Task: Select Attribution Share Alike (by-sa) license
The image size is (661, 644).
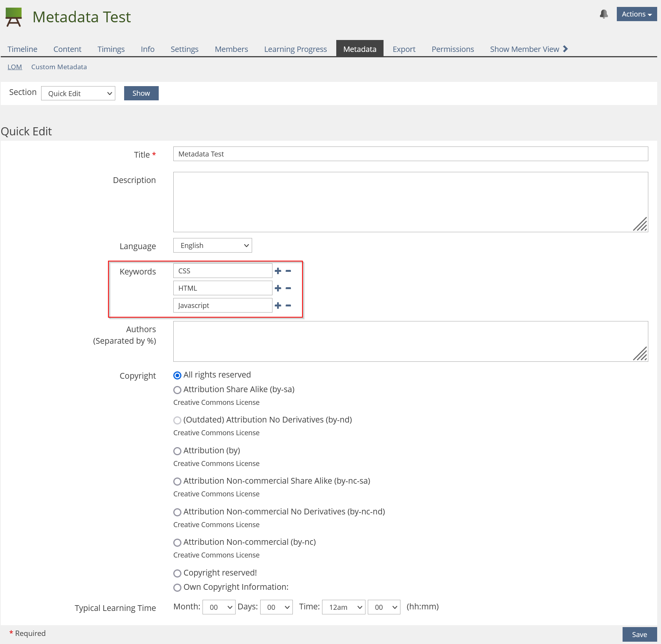Action: (x=177, y=390)
